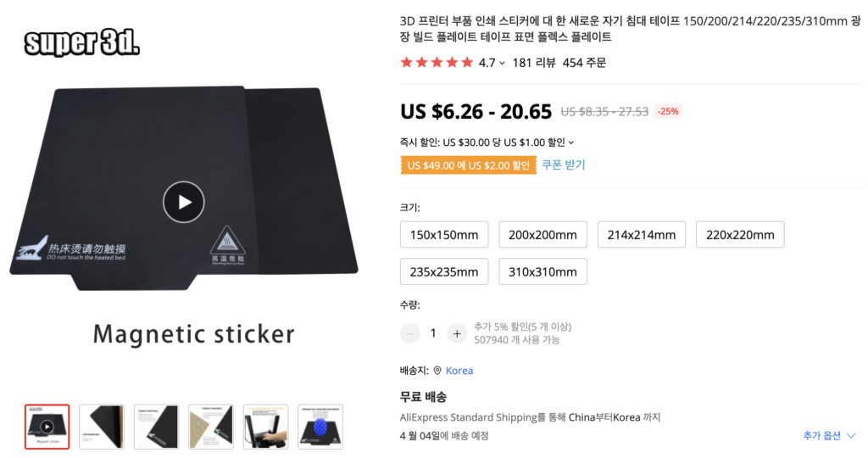Viewport: 868px width, 458px height.
Task: Select the 220x220mm size option
Action: pyautogui.click(x=740, y=235)
